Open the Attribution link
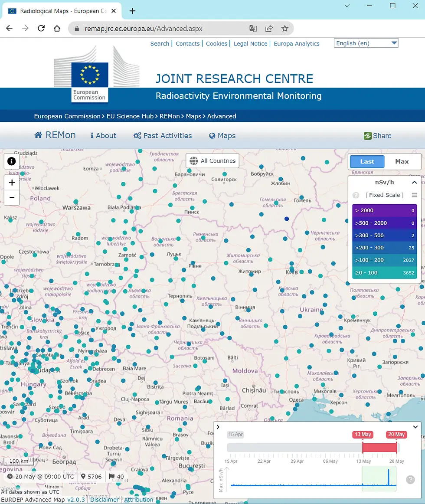This screenshot has width=425, height=504. pos(139,500)
